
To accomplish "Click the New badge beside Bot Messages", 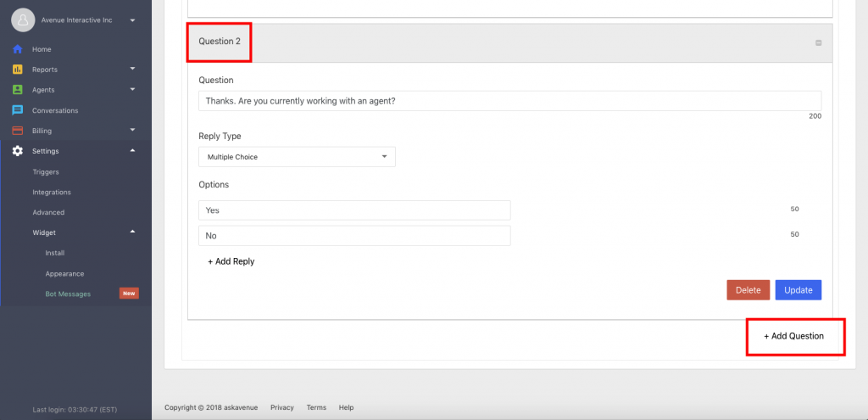I will [129, 294].
